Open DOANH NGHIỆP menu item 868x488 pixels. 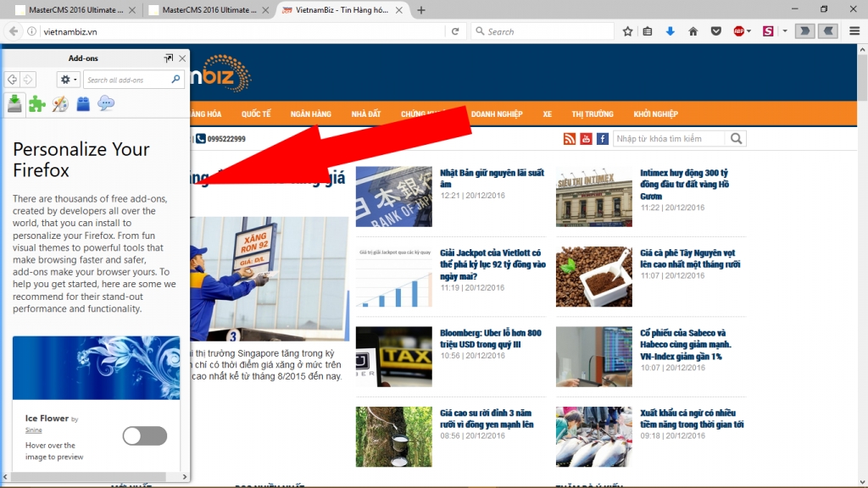[497, 114]
